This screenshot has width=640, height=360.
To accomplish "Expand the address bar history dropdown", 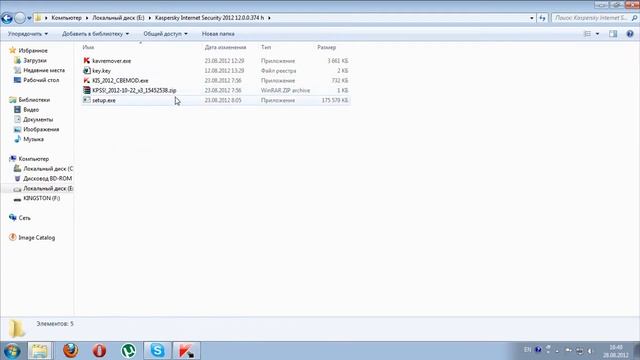I will [x=531, y=18].
